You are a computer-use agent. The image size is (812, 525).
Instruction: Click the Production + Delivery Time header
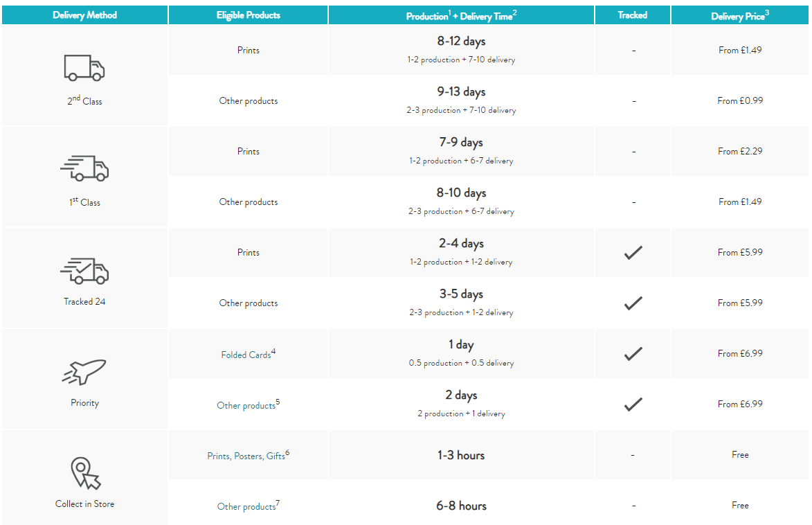[x=461, y=16]
